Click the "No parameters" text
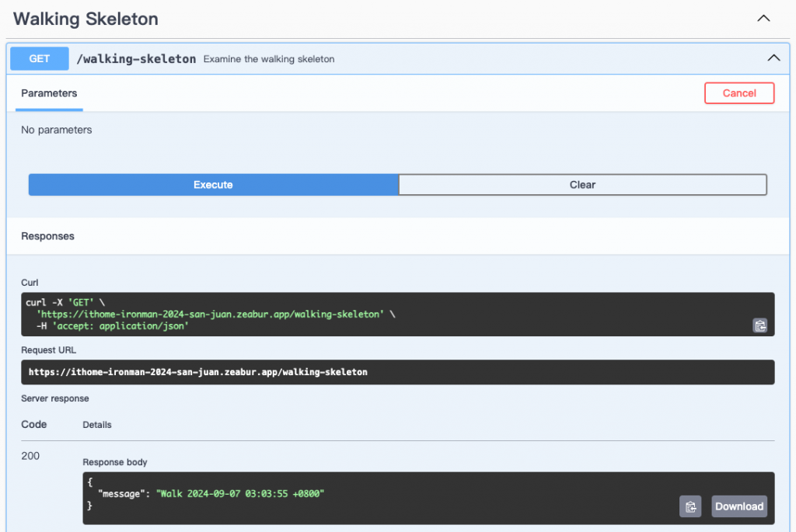This screenshot has height=532, width=796. click(x=57, y=130)
